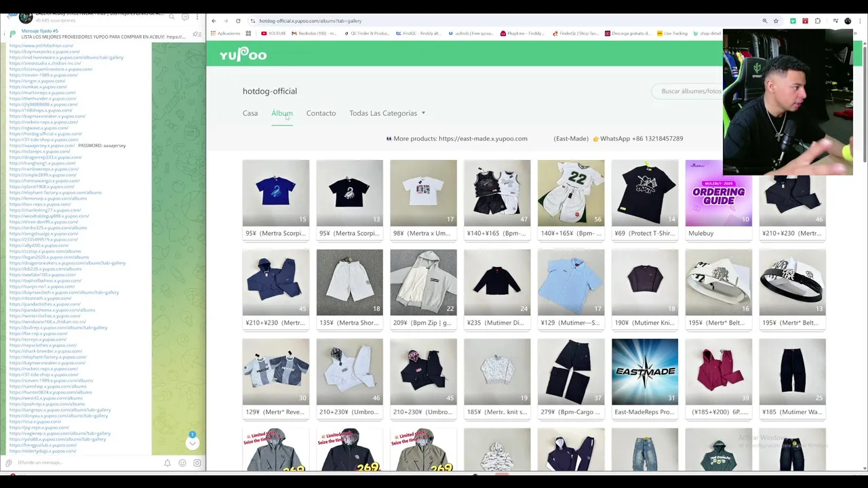Open the 98¥ Mertra x Um album
The image size is (868, 488).
pyautogui.click(x=423, y=199)
